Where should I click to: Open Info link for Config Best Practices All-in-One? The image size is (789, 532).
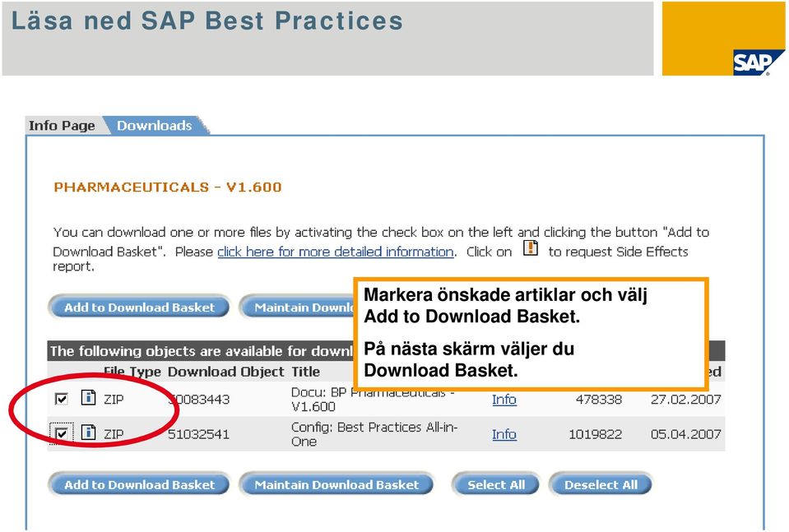504,434
